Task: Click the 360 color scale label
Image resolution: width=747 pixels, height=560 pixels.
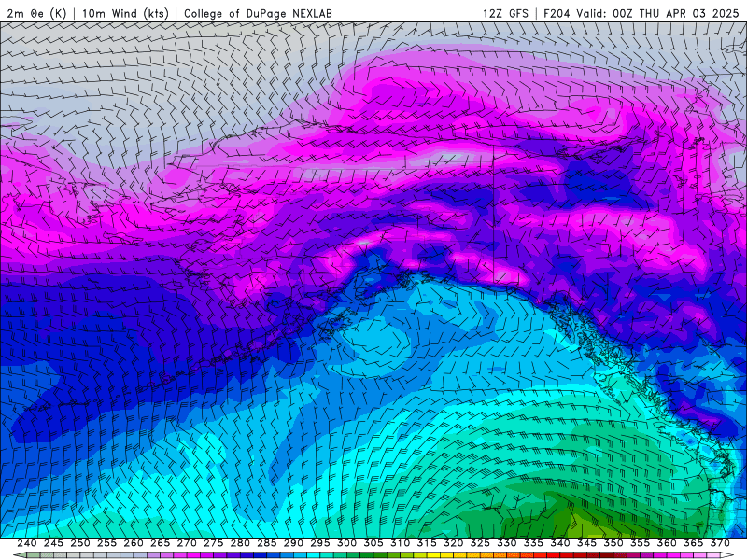Action: [667, 543]
